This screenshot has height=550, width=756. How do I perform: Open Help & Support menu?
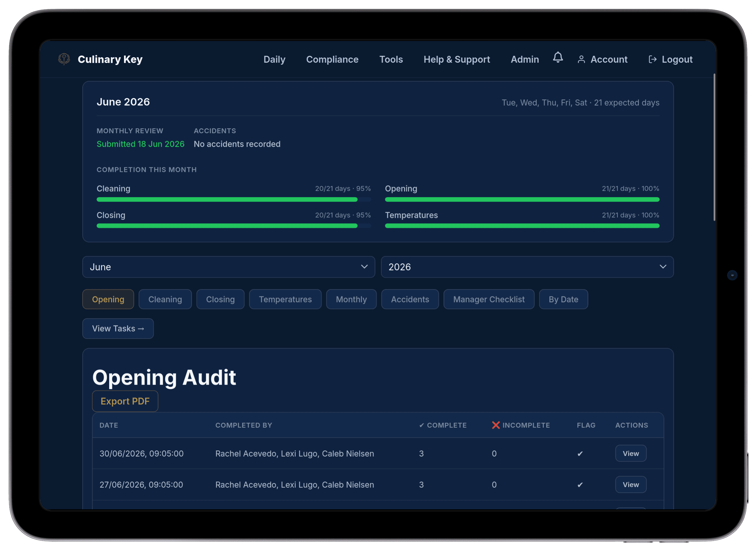coord(457,59)
